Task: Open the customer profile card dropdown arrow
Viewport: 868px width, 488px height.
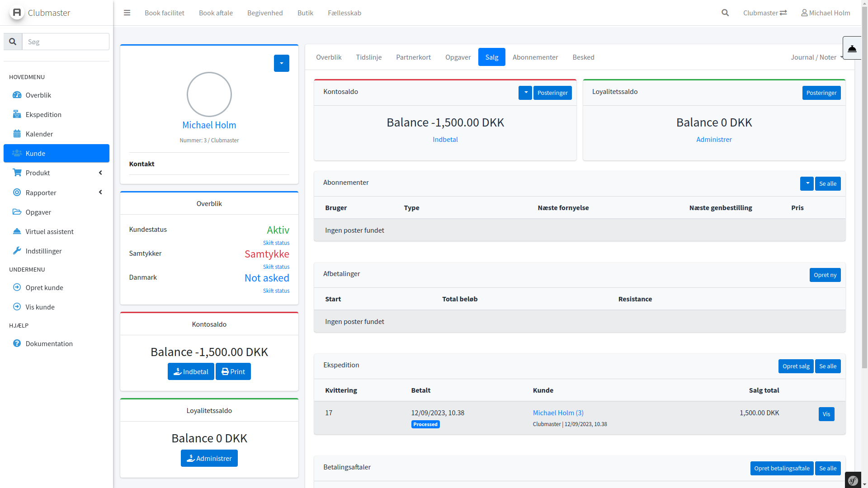Action: pyautogui.click(x=281, y=63)
